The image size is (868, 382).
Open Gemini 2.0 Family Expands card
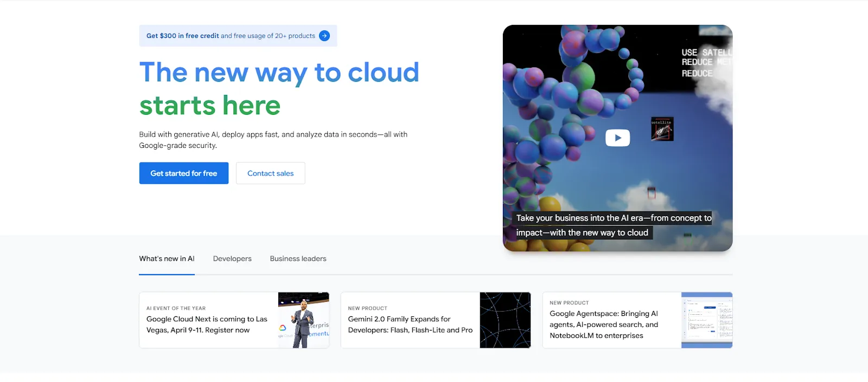pyautogui.click(x=436, y=320)
